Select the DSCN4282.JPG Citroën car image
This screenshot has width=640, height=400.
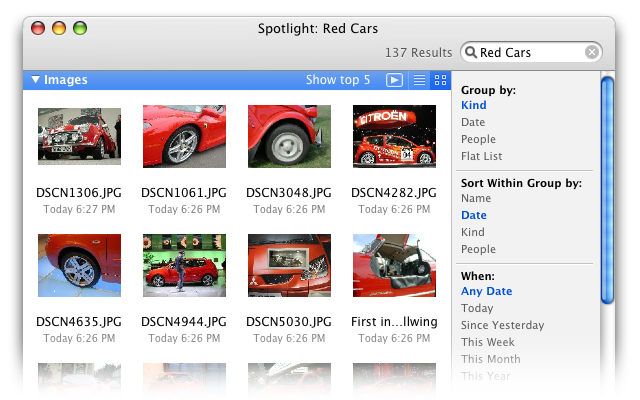click(x=393, y=137)
